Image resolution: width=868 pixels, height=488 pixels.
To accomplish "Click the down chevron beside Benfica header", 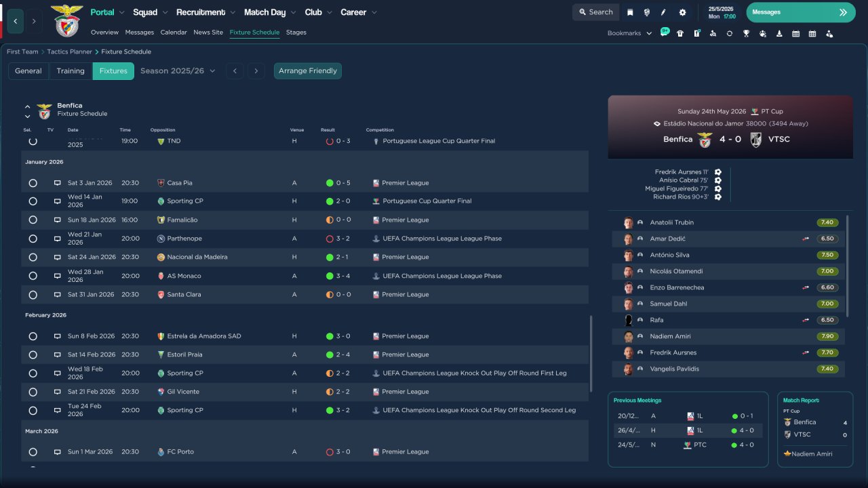I will (27, 117).
